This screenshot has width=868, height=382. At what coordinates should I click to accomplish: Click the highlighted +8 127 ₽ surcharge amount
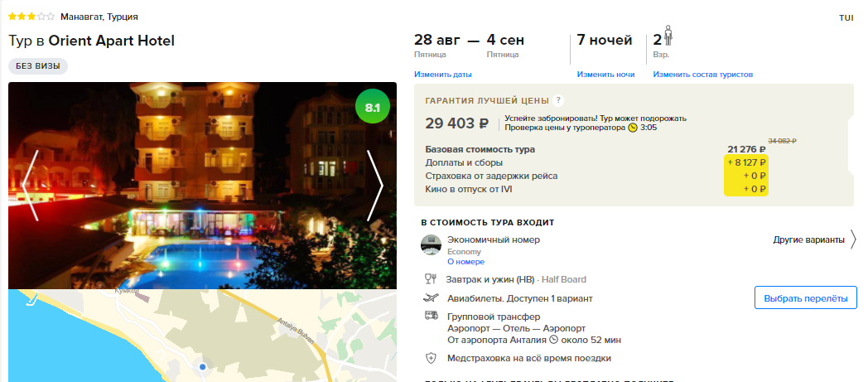click(x=746, y=162)
